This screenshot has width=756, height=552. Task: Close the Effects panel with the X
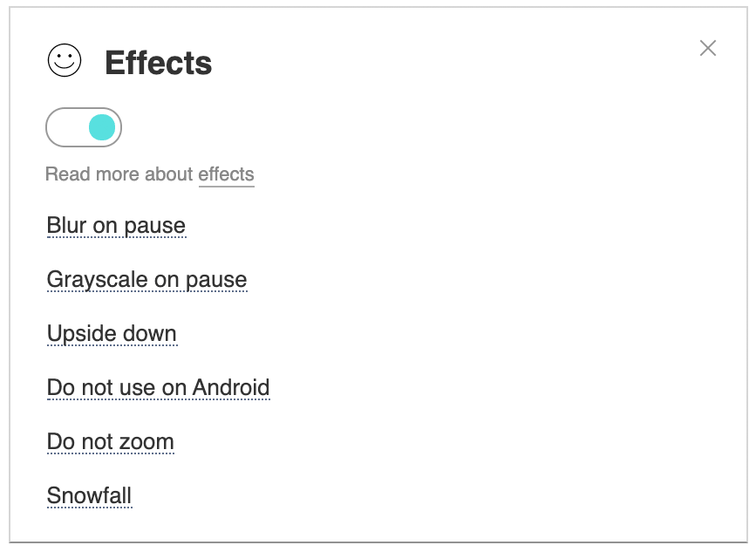coord(707,48)
